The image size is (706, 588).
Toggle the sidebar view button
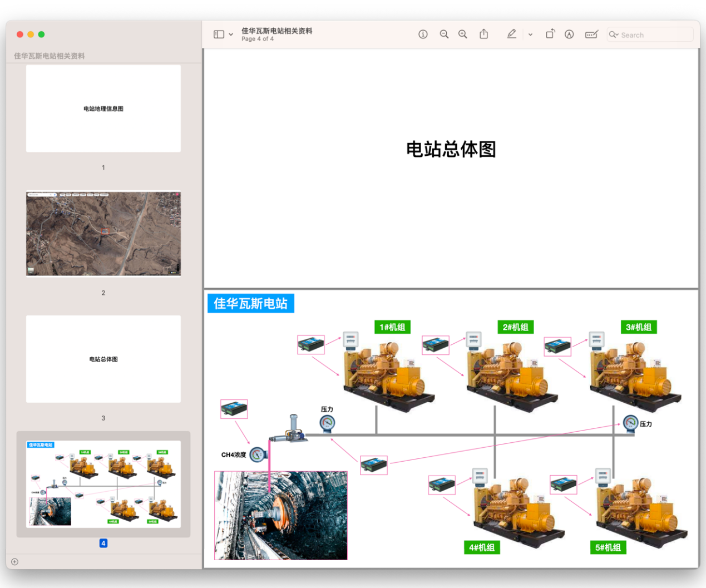coord(219,34)
